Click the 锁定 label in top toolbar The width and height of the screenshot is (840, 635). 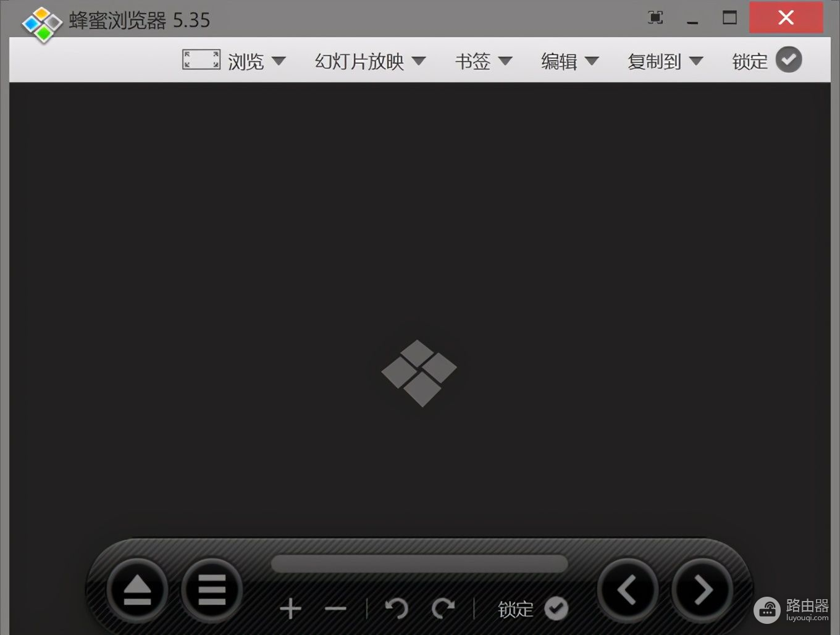point(750,61)
